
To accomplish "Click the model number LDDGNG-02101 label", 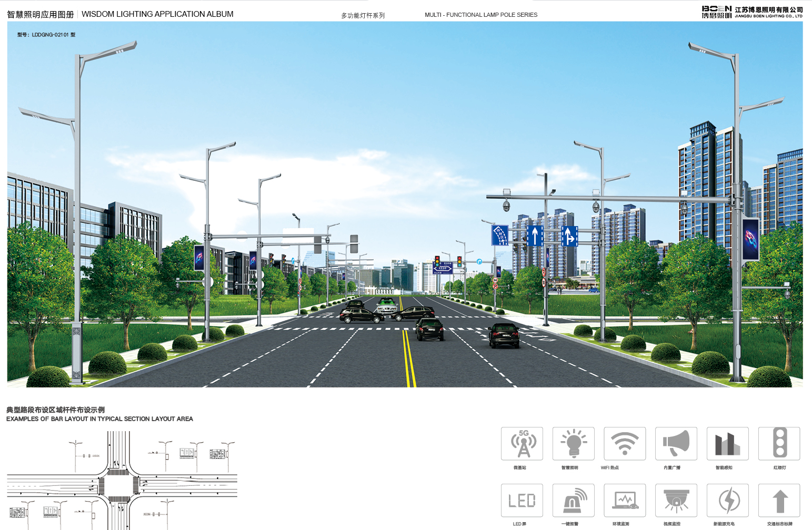I will click(x=46, y=35).
